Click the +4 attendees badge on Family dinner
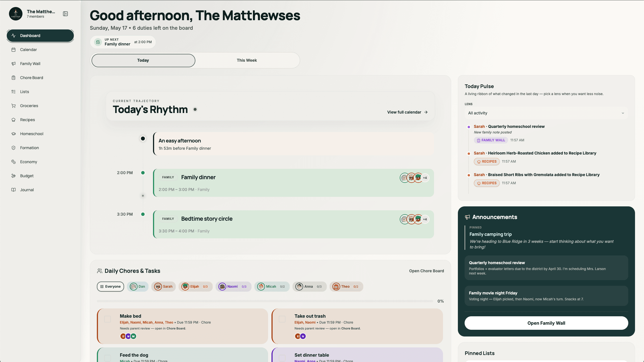 [x=425, y=178]
